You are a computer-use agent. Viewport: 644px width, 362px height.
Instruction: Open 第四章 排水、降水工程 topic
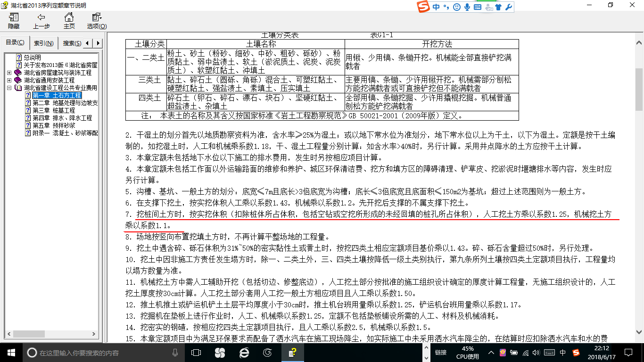[62, 118]
